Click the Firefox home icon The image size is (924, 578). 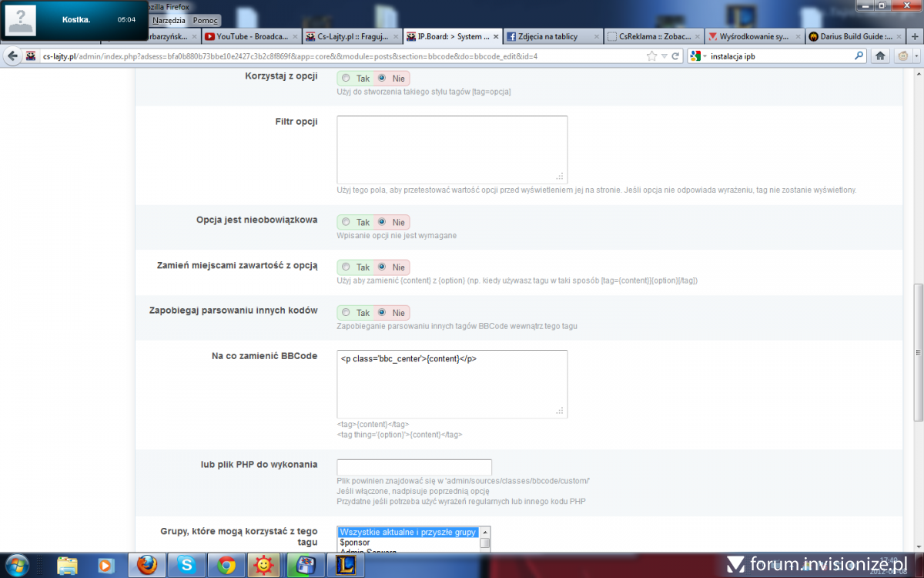pyautogui.click(x=880, y=56)
